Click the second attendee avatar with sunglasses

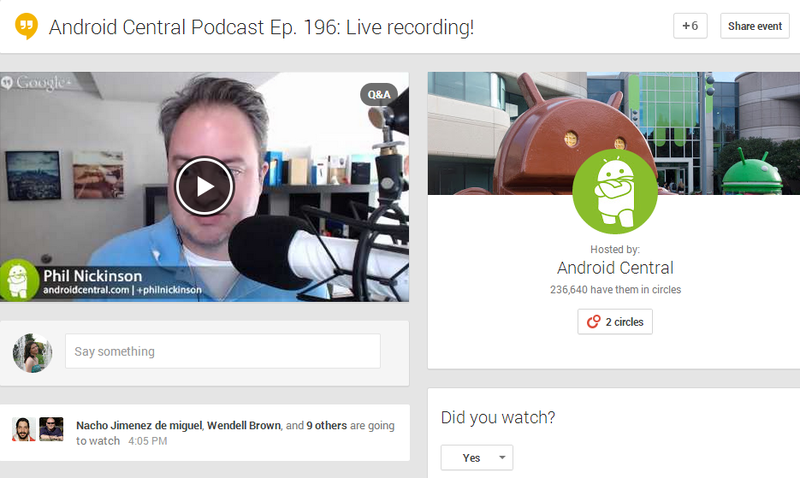(52, 429)
